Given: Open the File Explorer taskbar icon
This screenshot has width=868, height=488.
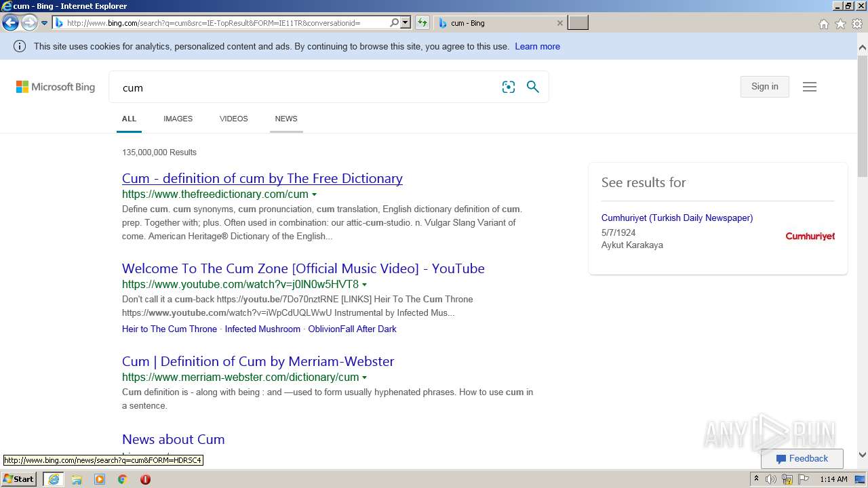Looking at the screenshot, I should pyautogui.click(x=77, y=479).
